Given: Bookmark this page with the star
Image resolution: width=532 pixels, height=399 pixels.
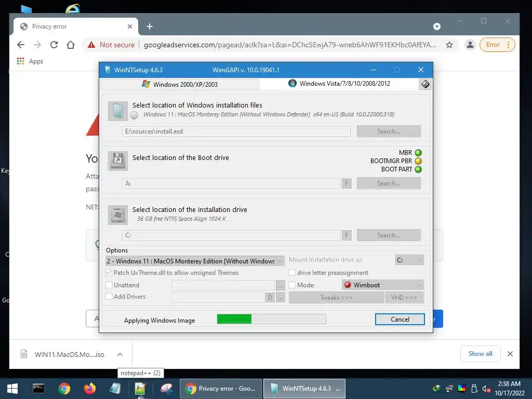Looking at the screenshot, I should coord(449,45).
